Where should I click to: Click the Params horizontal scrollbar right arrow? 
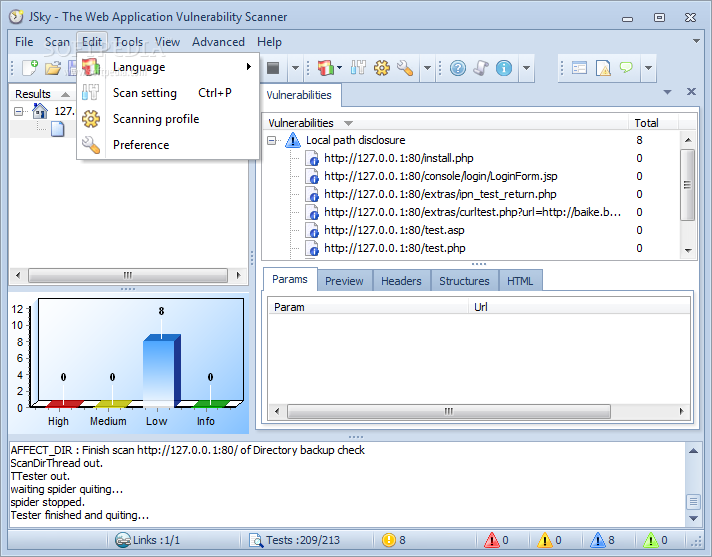tap(681, 411)
